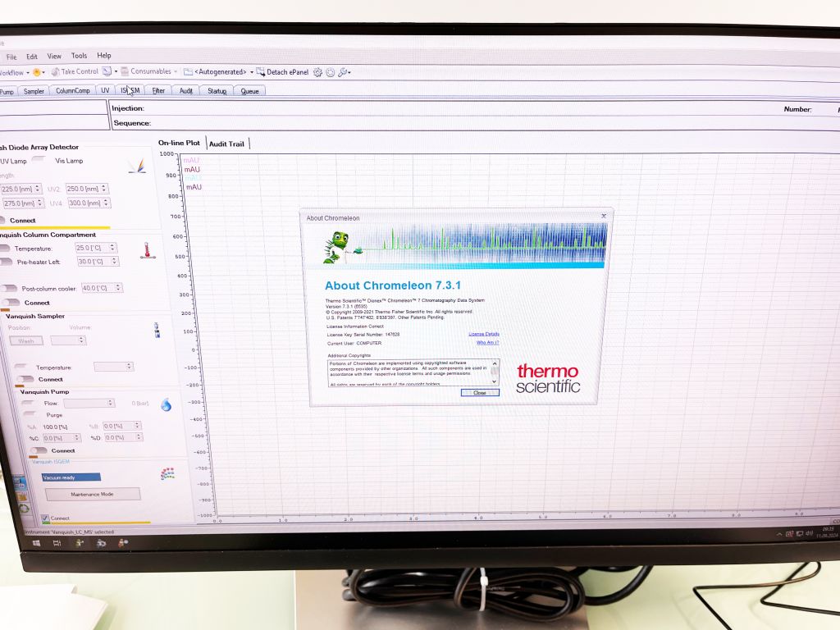Open the Tools menu
Viewport: 840px width, 630px height.
79,56
